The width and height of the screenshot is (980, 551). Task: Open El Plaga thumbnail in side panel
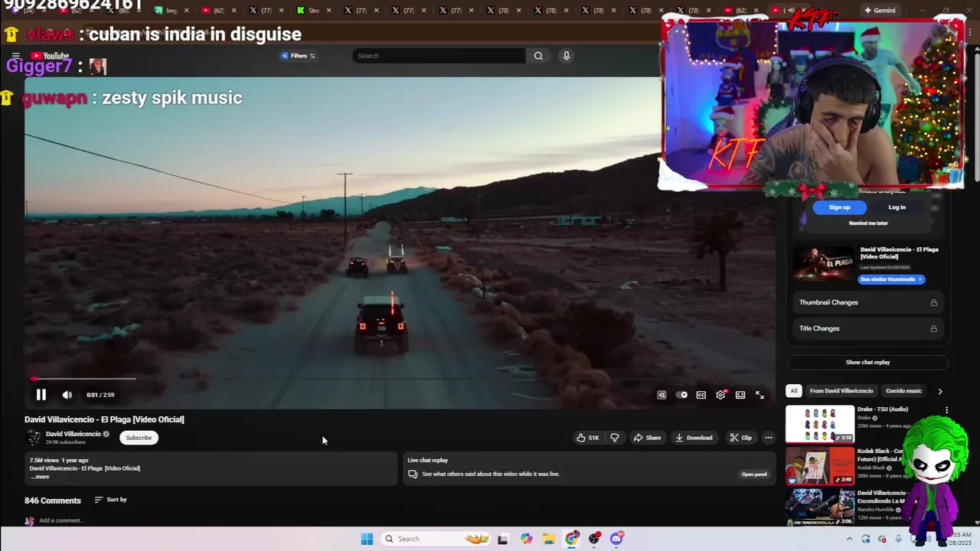pos(824,264)
